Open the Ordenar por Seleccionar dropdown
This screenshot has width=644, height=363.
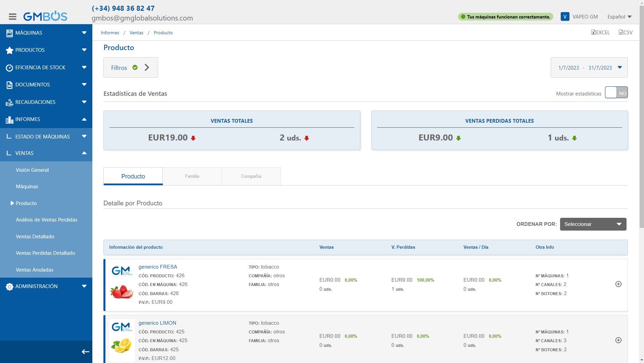click(593, 224)
